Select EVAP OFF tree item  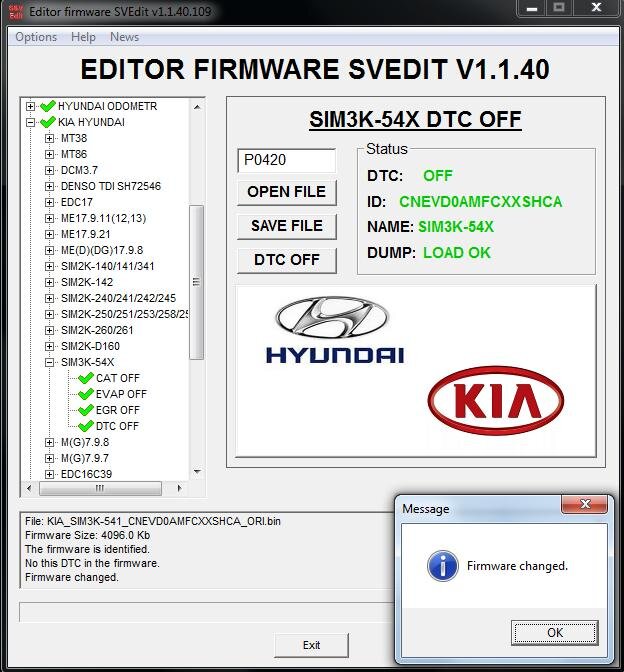coord(121,394)
